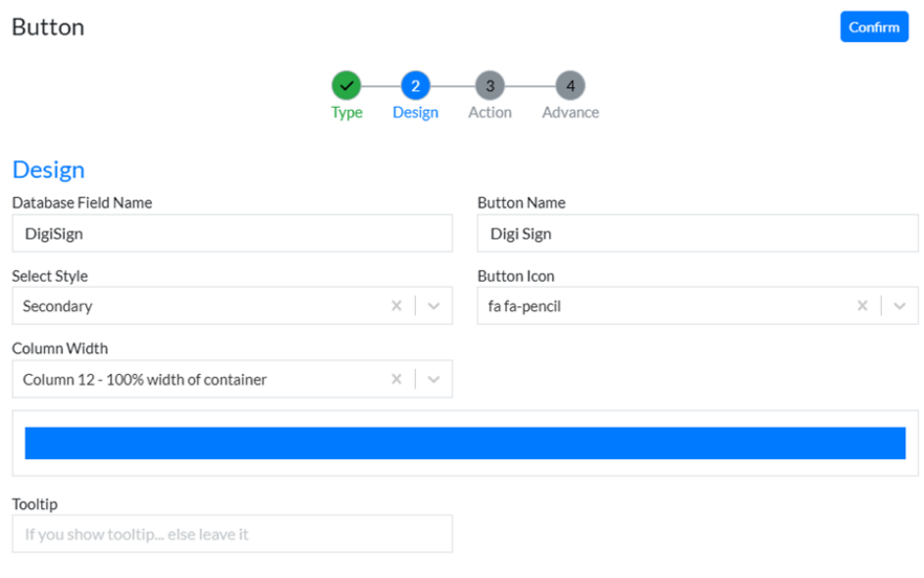The image size is (924, 578).
Task: Go to the completed Type step circle
Action: (x=346, y=86)
